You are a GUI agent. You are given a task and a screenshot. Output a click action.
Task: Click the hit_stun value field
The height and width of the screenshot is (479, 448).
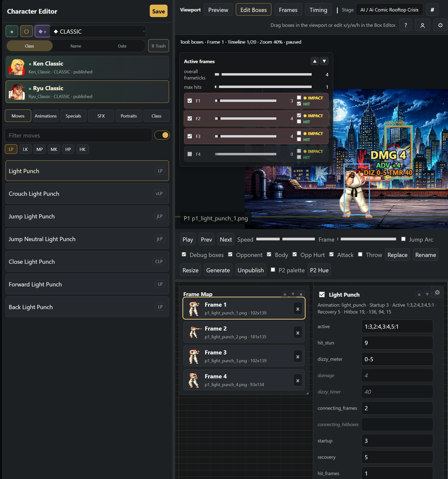point(397,343)
